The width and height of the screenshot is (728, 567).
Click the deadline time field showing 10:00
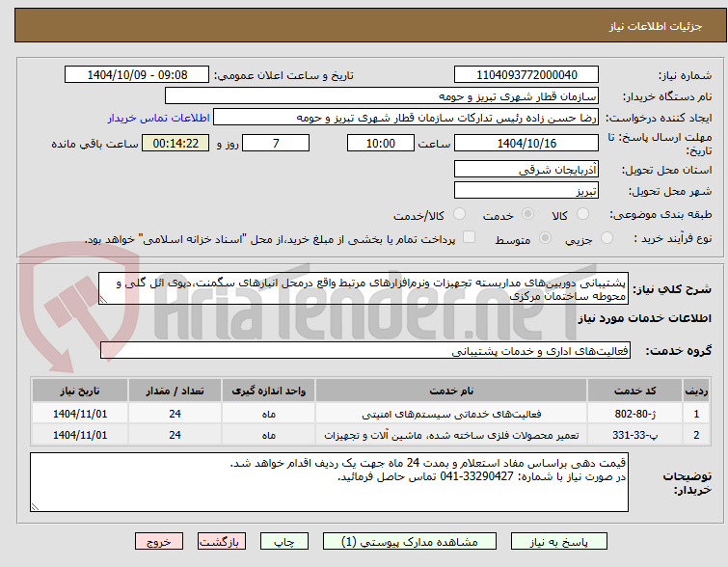pyautogui.click(x=382, y=144)
